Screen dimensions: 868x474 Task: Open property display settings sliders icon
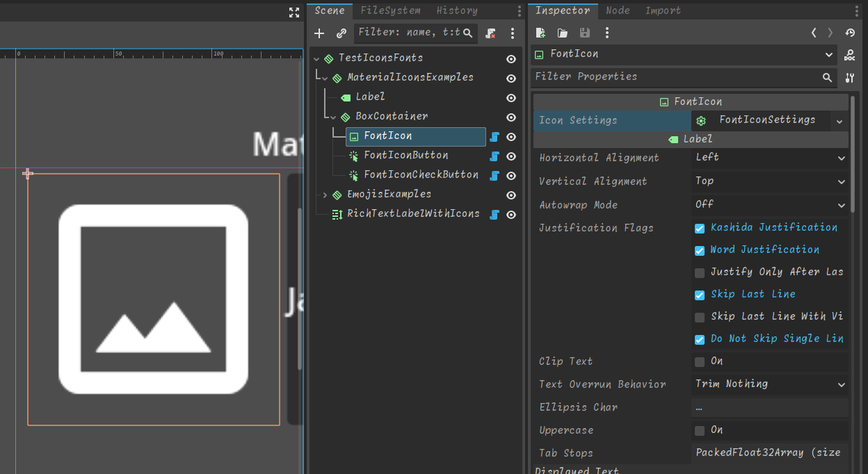[850, 77]
